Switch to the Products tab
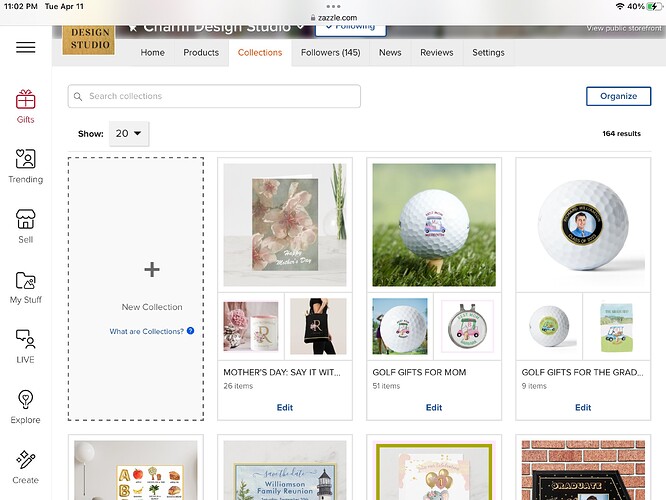 [201, 53]
